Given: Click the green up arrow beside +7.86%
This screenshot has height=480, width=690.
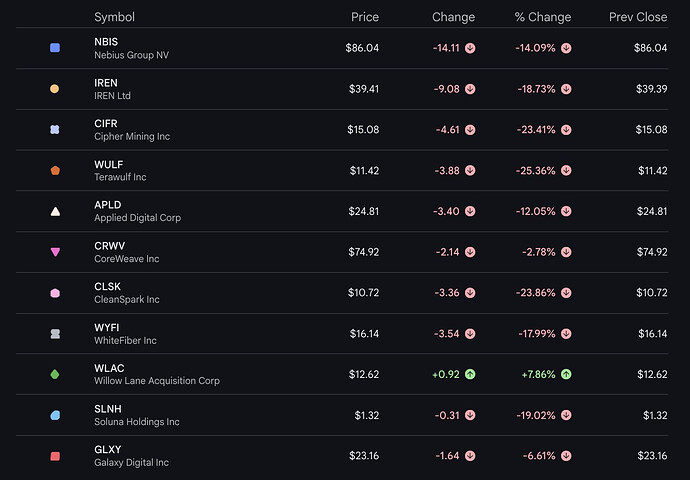Looking at the screenshot, I should coord(566,374).
